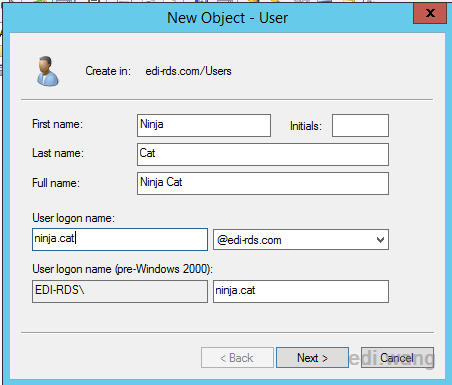Click the 'Full name:' label

coord(56,183)
